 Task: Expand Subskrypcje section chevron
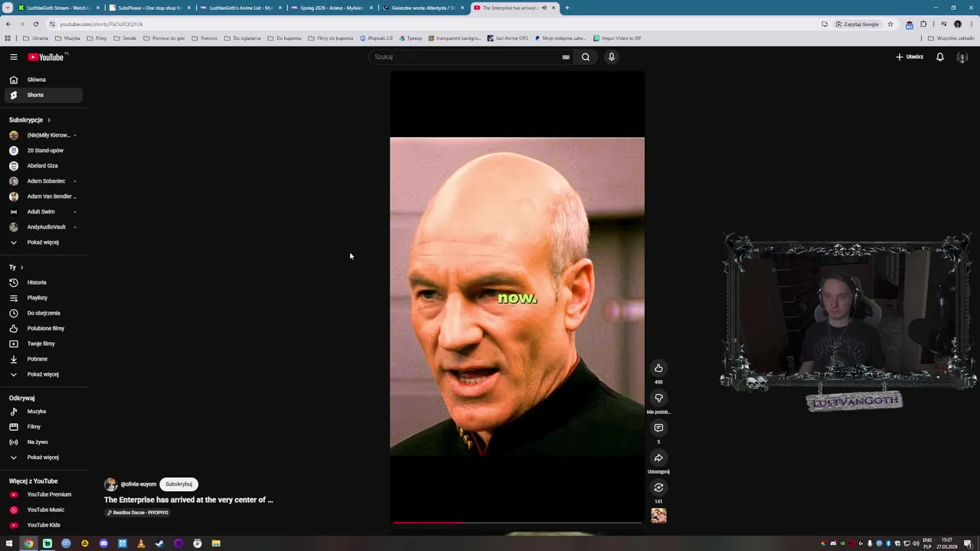(49, 120)
